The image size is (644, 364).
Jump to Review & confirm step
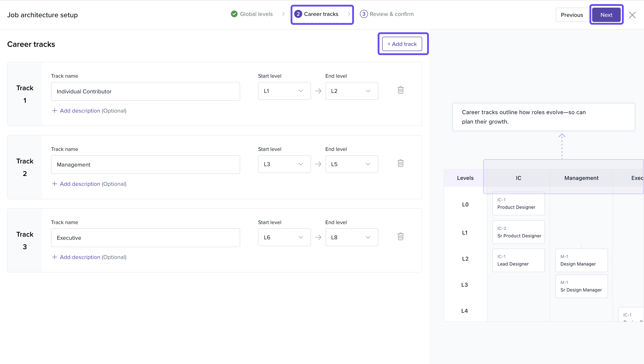click(391, 14)
